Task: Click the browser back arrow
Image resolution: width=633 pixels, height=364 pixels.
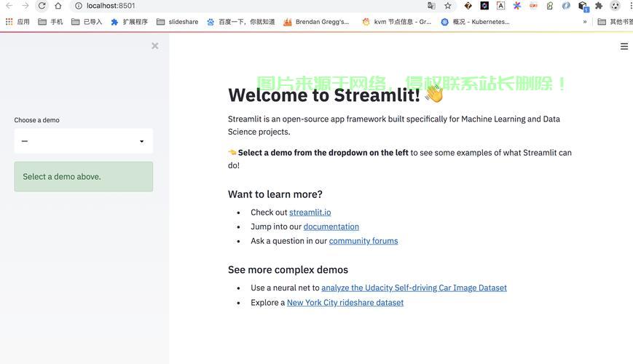Action: pos(9,6)
